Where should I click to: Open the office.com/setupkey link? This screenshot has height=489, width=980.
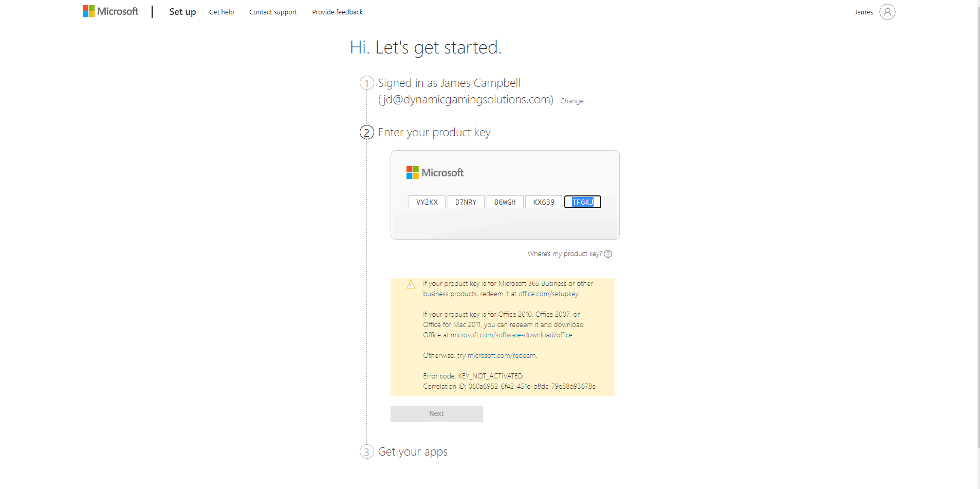pyautogui.click(x=548, y=294)
